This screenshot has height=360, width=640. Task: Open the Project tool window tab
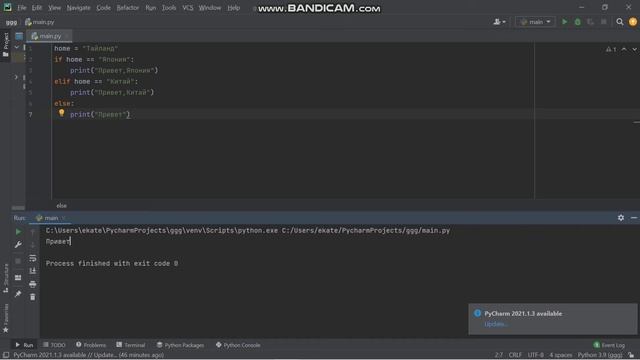(6, 44)
